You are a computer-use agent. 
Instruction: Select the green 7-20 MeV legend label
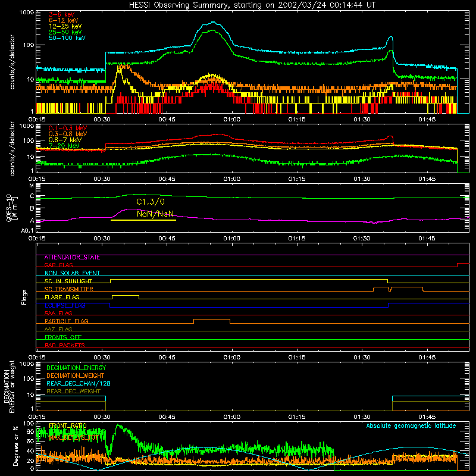pyautogui.click(x=64, y=146)
